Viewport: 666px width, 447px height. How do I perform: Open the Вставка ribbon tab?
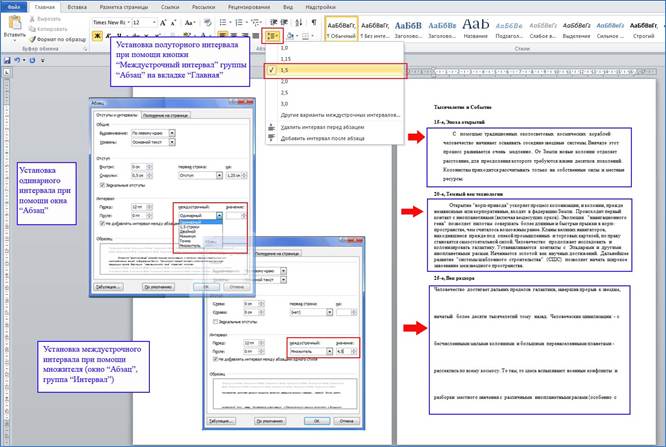[77, 7]
